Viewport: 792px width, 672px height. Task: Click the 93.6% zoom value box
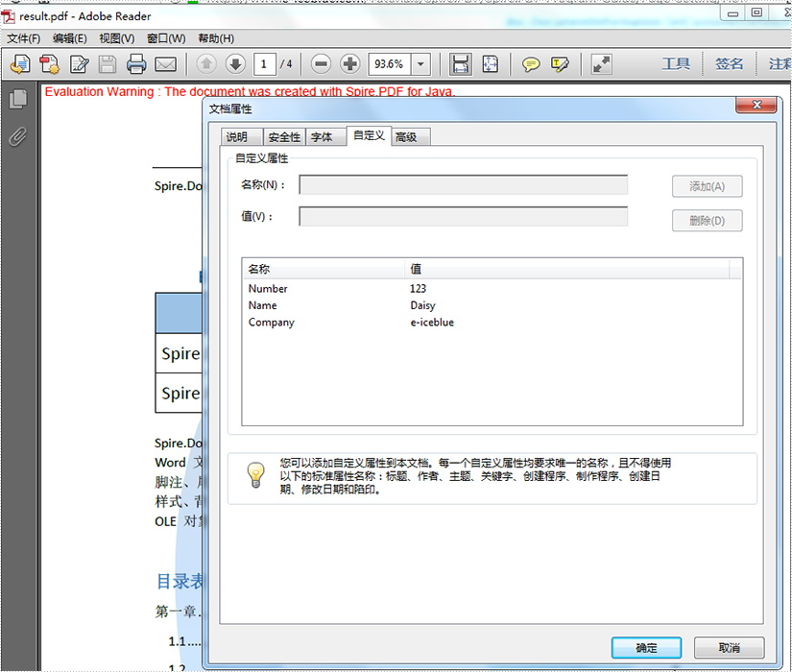[x=390, y=64]
